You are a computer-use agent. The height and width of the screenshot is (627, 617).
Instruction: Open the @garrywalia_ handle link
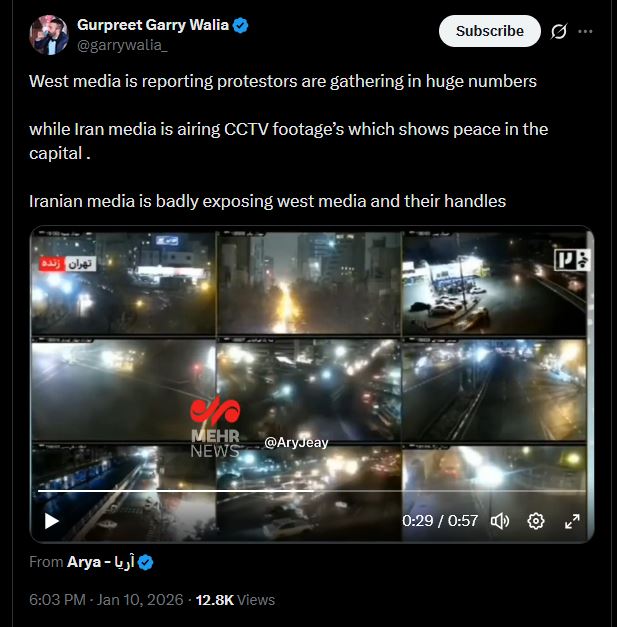coord(122,46)
